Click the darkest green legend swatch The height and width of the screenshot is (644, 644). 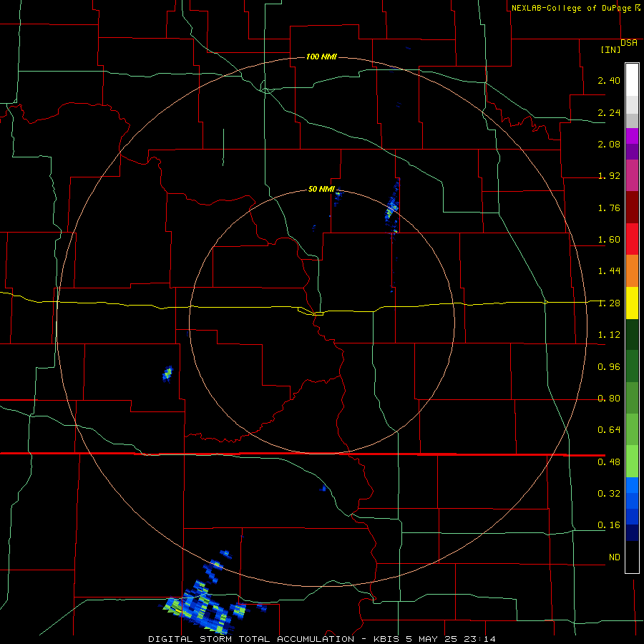point(632,334)
